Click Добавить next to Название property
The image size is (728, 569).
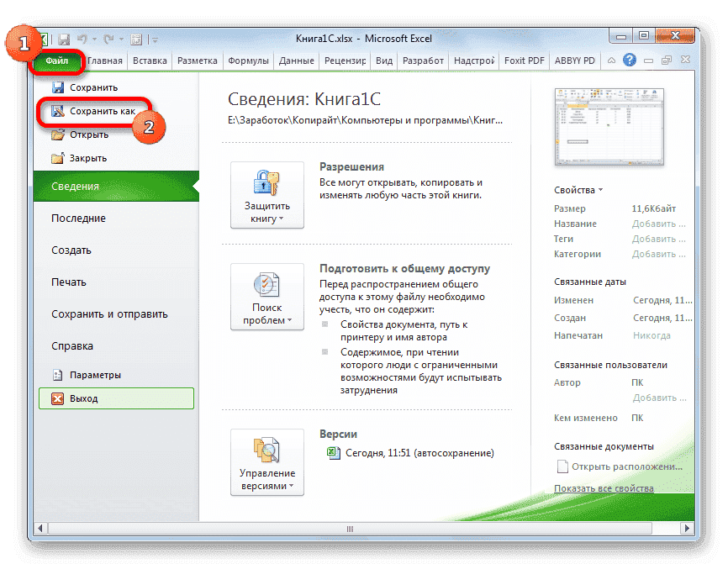point(658,223)
